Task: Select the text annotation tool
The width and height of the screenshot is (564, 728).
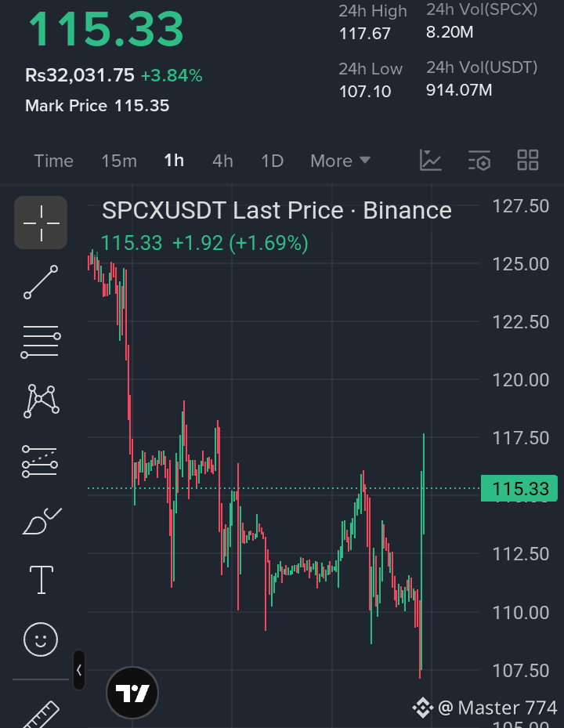Action: point(42,580)
